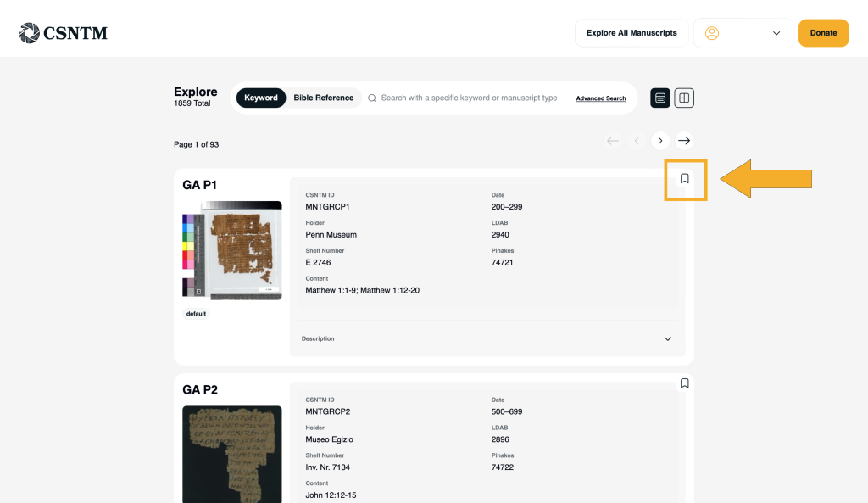Image resolution: width=868 pixels, height=503 pixels.
Task: Open the Advanced Search link
Action: pyautogui.click(x=601, y=98)
